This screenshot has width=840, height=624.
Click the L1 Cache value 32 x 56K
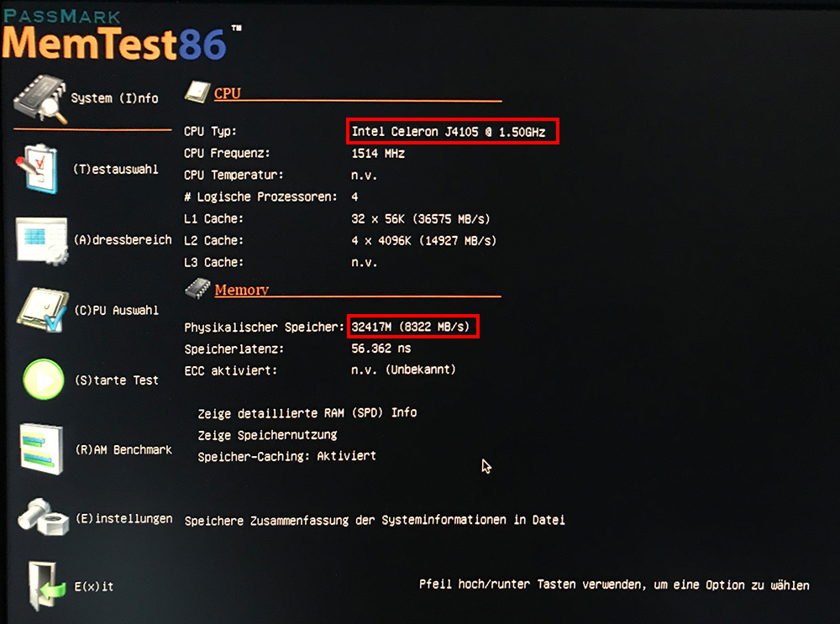[421, 219]
